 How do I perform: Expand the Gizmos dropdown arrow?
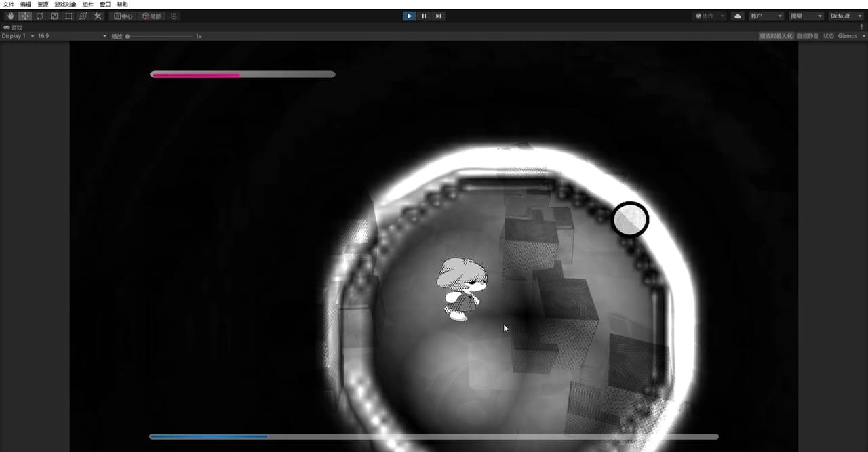tap(863, 36)
